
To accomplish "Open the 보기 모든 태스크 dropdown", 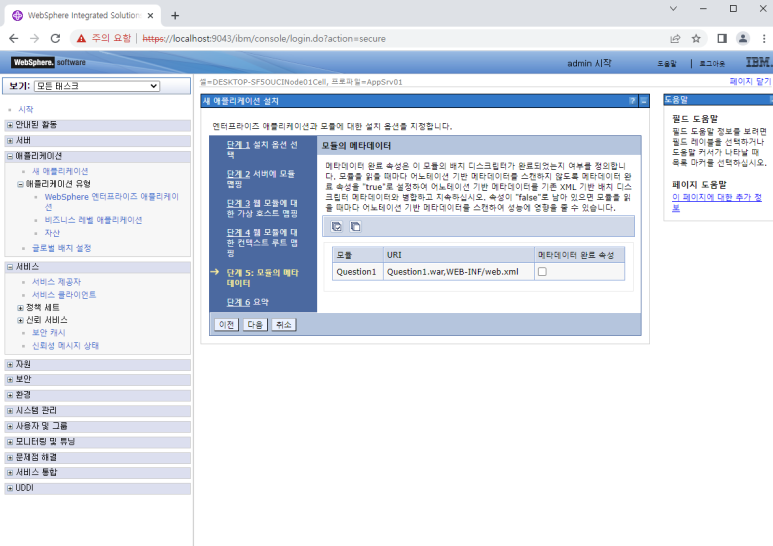I will (97, 86).
